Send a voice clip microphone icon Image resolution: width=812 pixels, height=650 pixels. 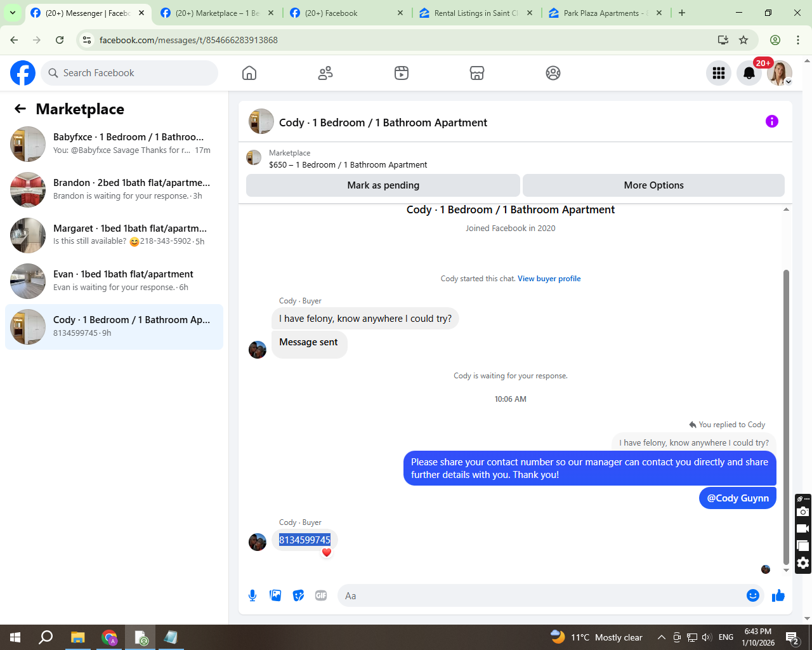(x=252, y=595)
